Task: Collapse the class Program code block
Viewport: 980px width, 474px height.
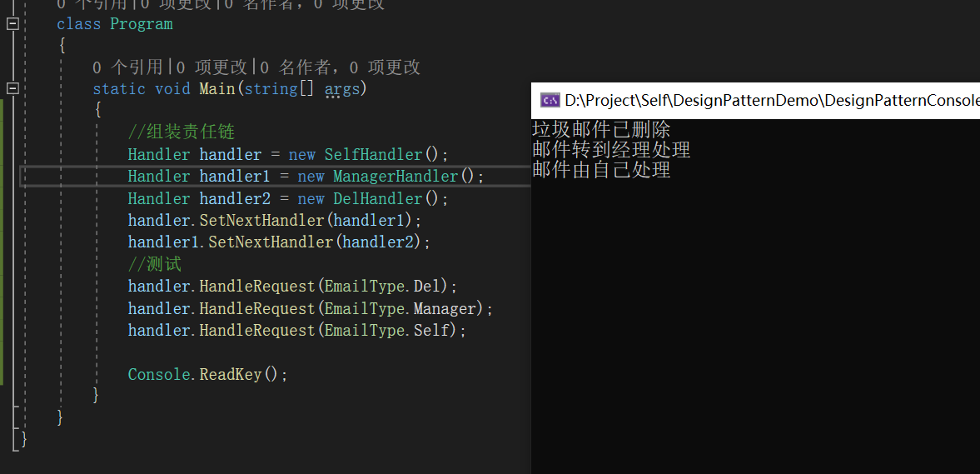Action: pos(12,24)
